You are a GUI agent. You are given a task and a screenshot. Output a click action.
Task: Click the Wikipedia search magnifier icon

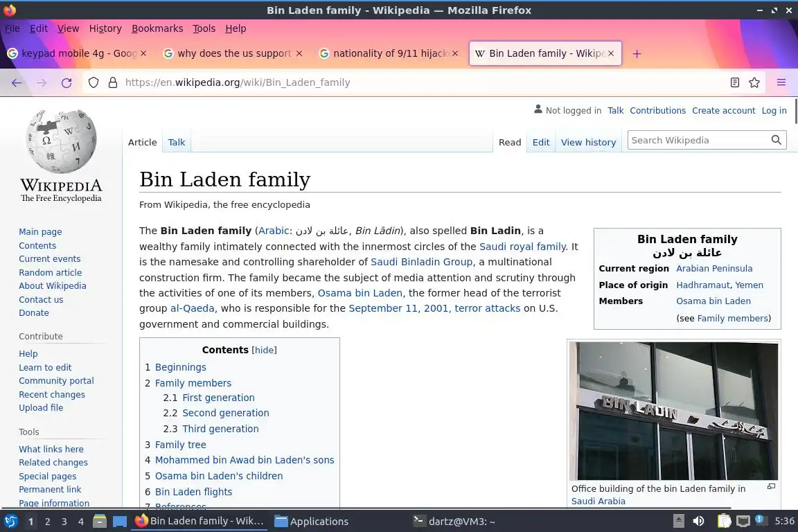[x=776, y=140]
